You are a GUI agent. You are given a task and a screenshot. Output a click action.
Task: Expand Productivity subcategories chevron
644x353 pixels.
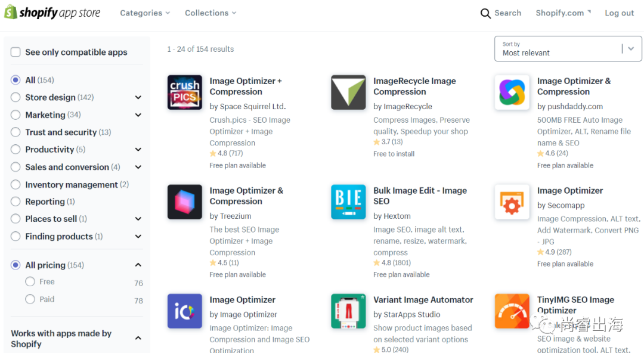(x=138, y=150)
